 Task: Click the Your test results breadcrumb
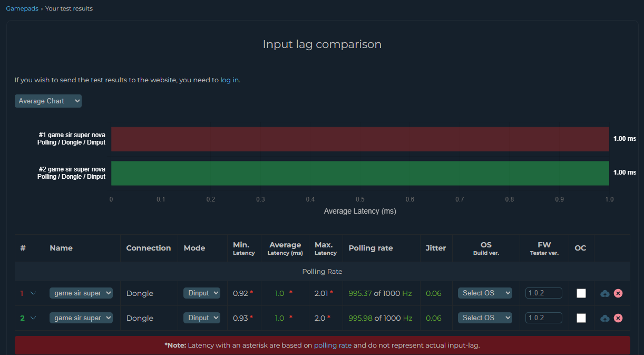69,8
